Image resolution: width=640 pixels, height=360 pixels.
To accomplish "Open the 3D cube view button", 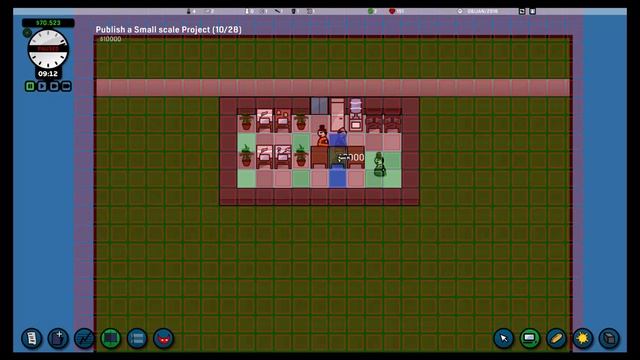I will pyautogui.click(x=609, y=338).
